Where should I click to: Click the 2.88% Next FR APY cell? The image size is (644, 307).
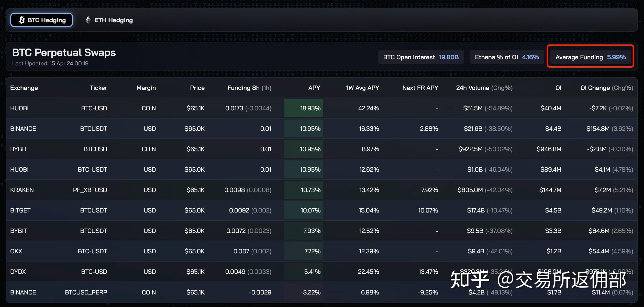pos(429,129)
